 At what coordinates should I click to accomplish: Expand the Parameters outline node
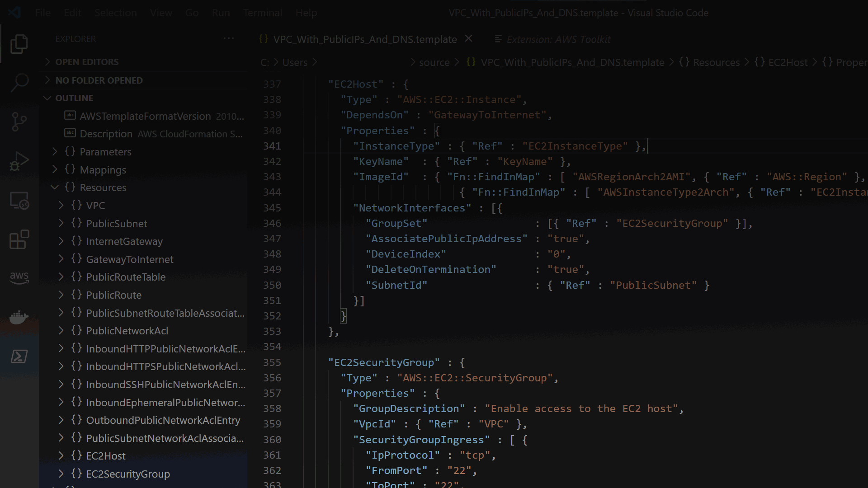point(55,152)
